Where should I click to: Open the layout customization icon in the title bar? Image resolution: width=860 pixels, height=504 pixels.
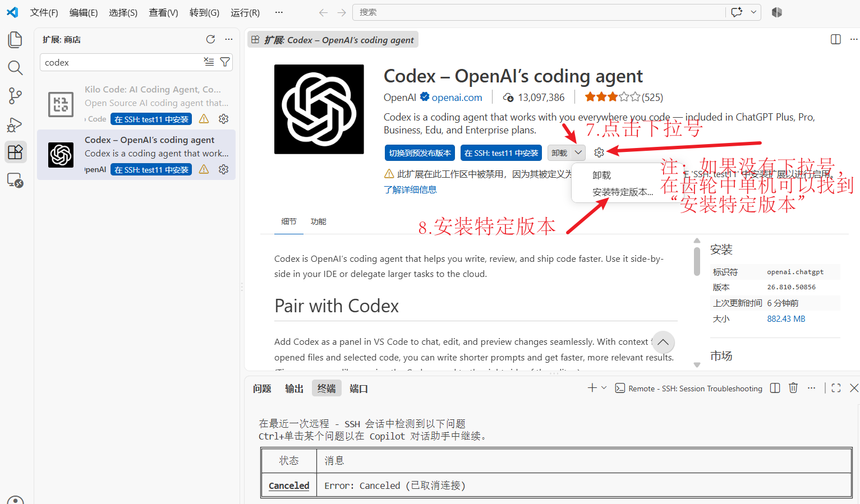coord(777,12)
